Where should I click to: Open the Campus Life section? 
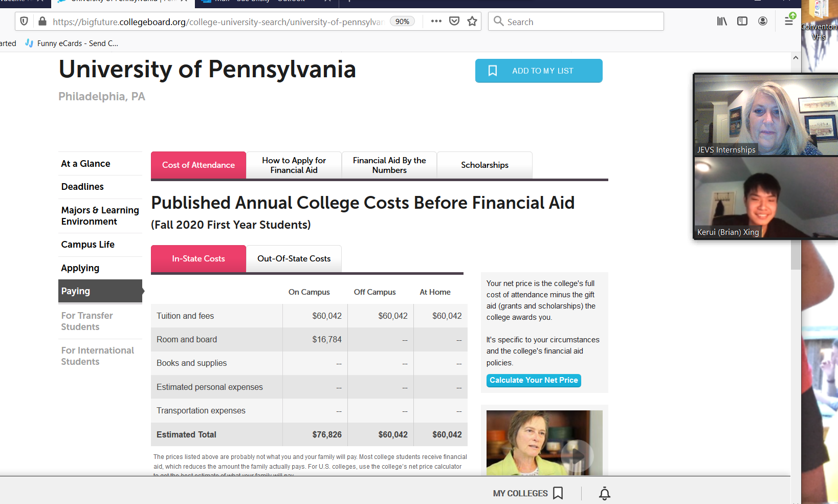88,245
